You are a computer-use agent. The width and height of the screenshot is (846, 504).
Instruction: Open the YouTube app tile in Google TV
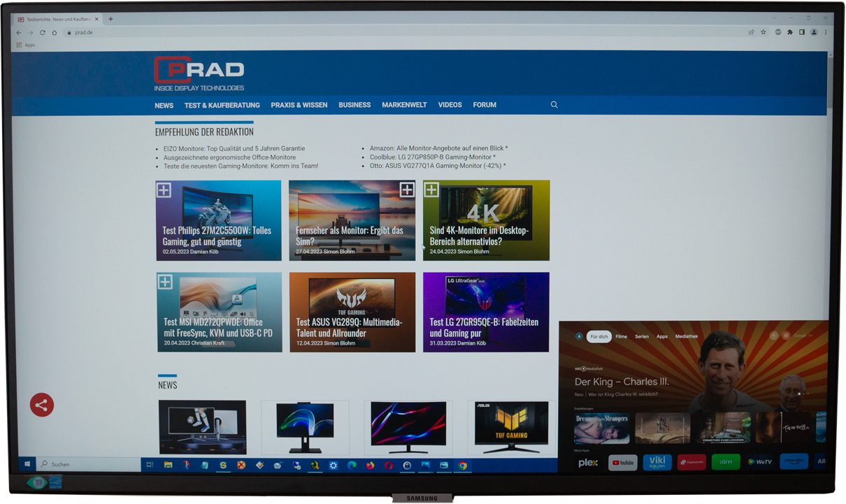(x=622, y=463)
